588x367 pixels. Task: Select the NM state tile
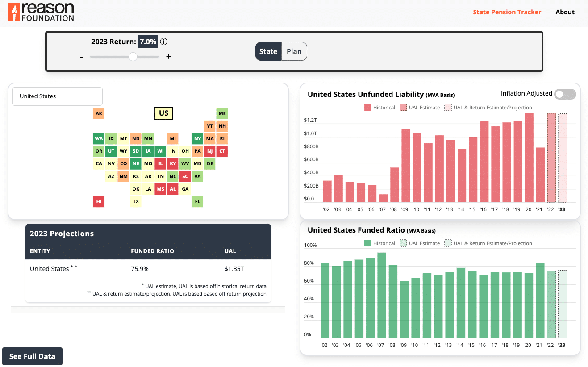pyautogui.click(x=124, y=176)
